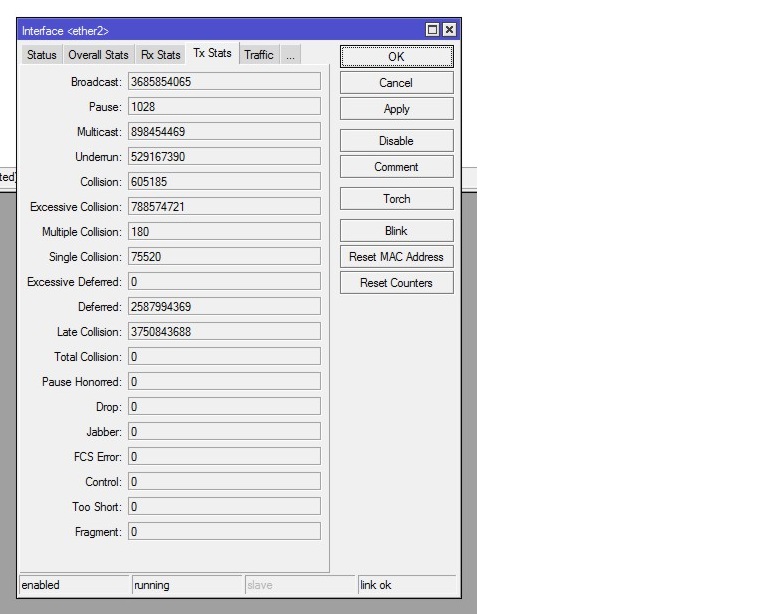The image size is (768, 614).
Task: Expand more tabs with the ellipsis tab
Action: click(x=290, y=55)
